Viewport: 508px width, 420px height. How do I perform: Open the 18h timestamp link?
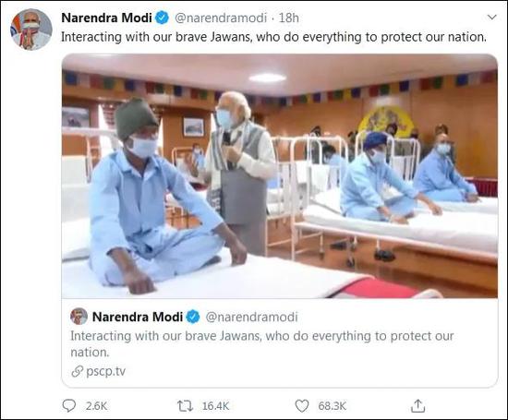289,18
